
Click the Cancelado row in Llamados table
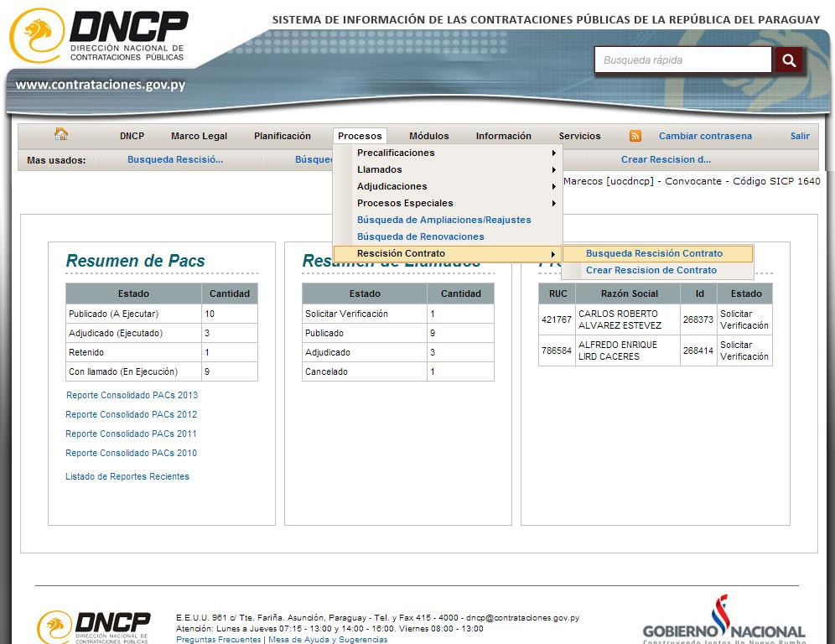[397, 371]
